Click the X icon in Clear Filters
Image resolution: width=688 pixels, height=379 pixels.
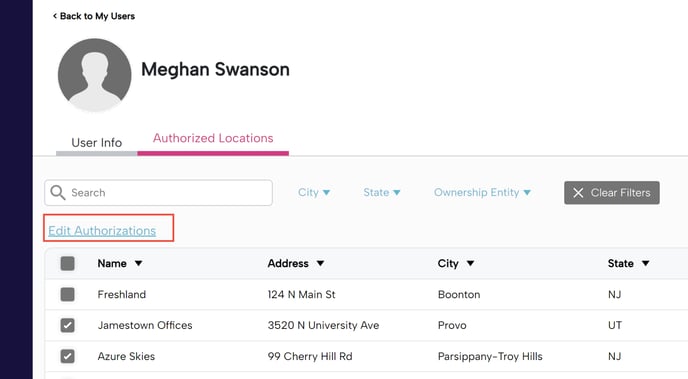(x=578, y=193)
